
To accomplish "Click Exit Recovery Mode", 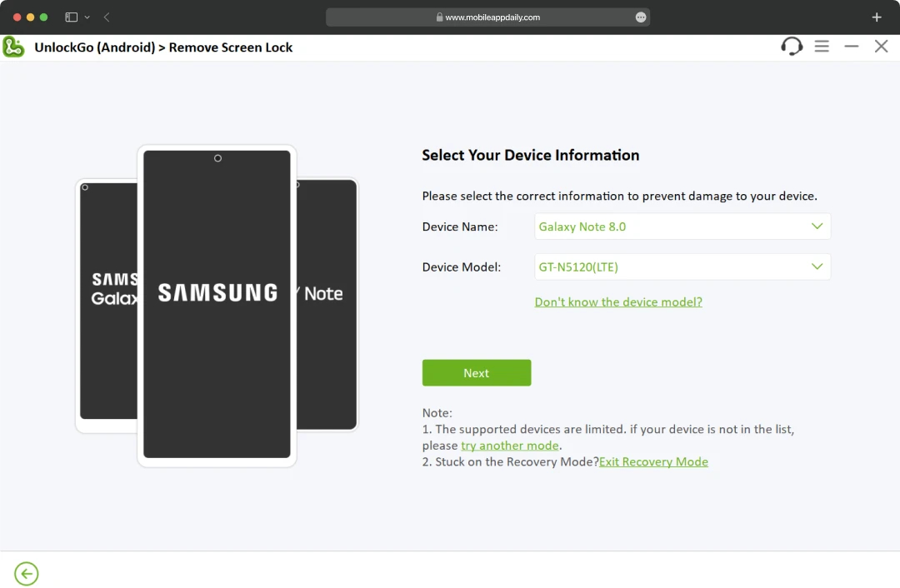I will pyautogui.click(x=654, y=461).
